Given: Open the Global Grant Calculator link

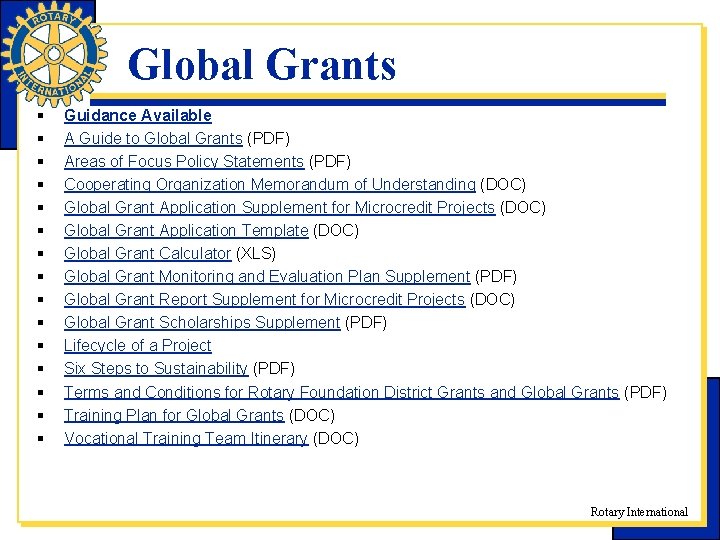Looking at the screenshot, I should [148, 253].
